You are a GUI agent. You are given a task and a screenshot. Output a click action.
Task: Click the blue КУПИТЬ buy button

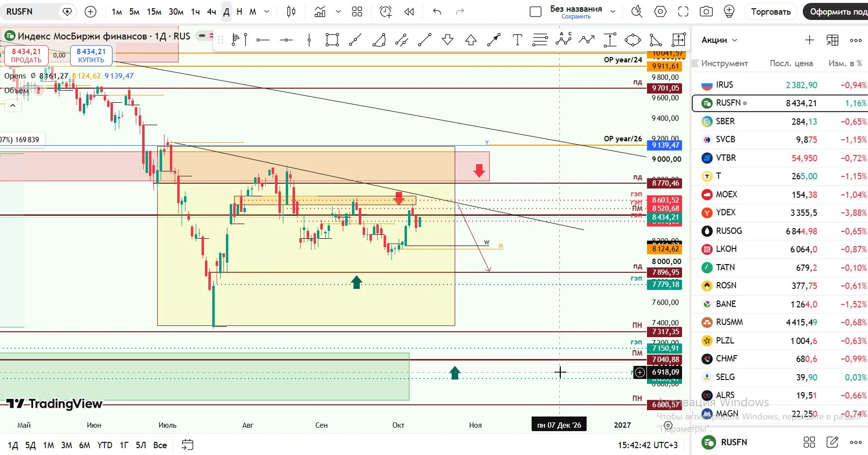coord(92,56)
